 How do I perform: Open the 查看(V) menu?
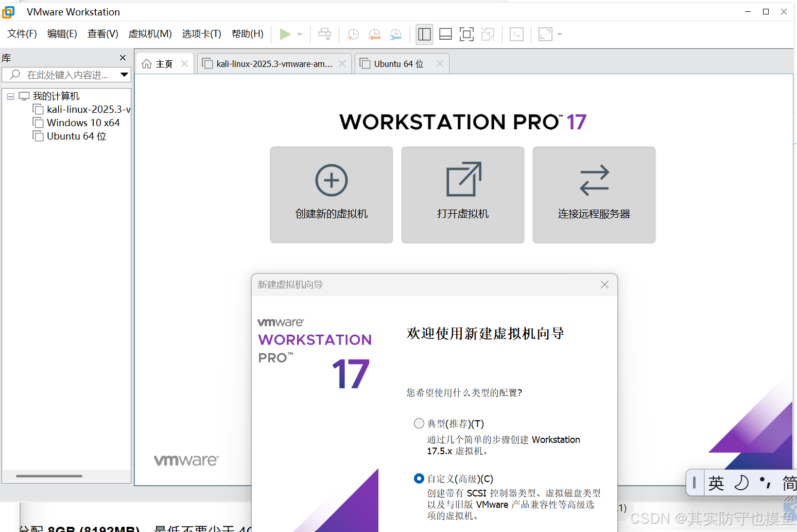103,33
